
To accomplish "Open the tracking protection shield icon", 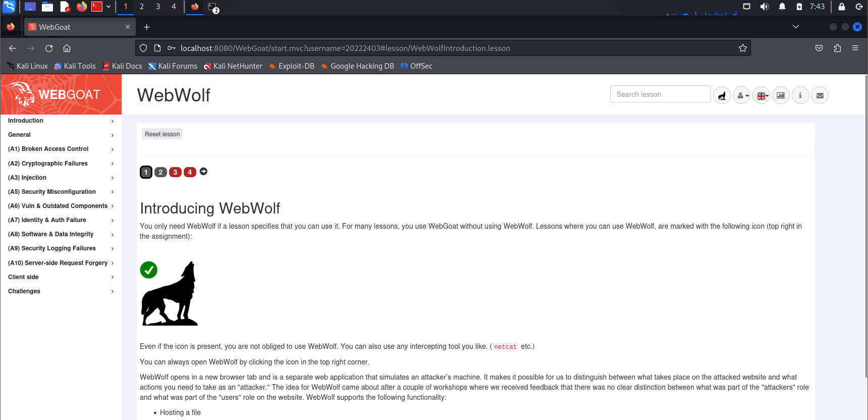I will point(143,48).
